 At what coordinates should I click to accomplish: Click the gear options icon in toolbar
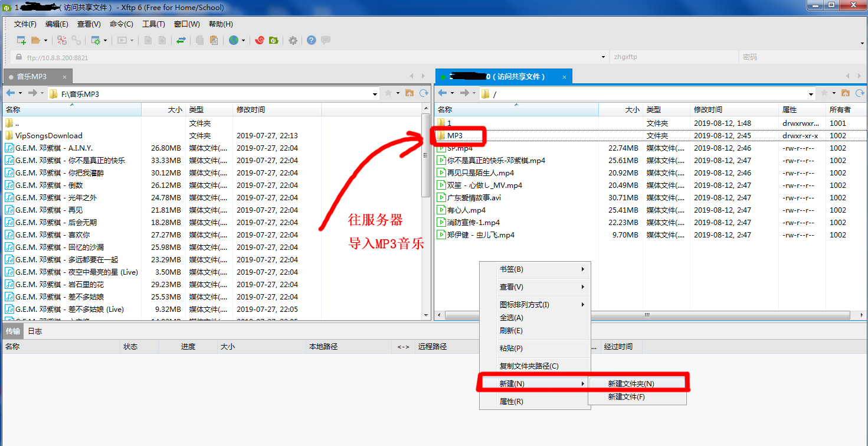coord(293,40)
